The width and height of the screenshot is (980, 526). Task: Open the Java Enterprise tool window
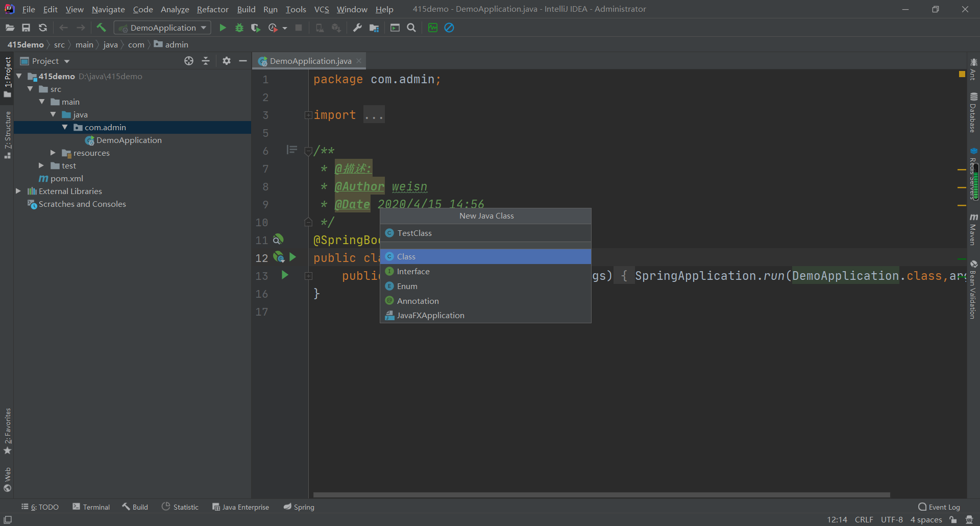240,507
